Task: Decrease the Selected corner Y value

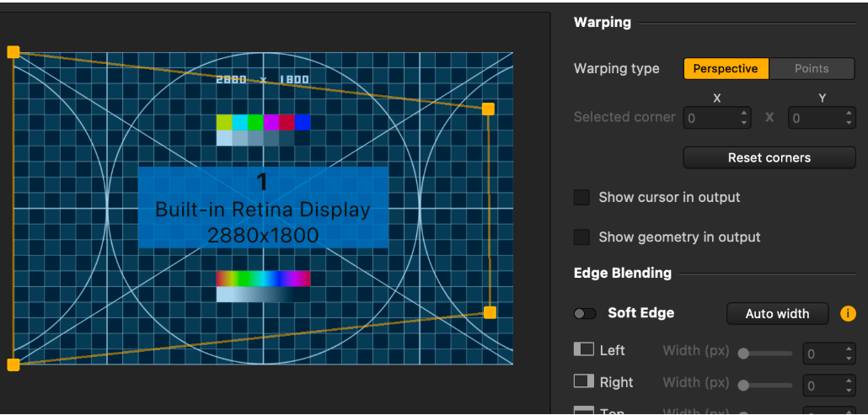Action: (849, 123)
